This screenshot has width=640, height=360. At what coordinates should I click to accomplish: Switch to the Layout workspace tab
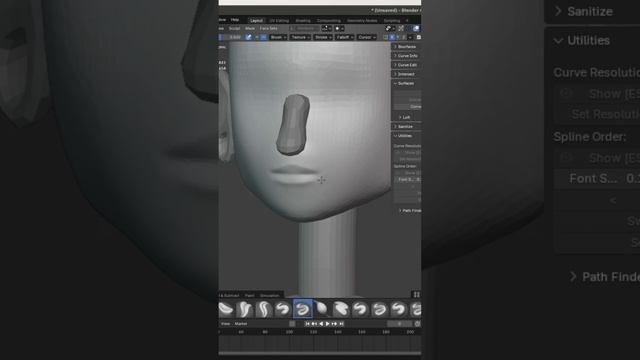(256, 20)
